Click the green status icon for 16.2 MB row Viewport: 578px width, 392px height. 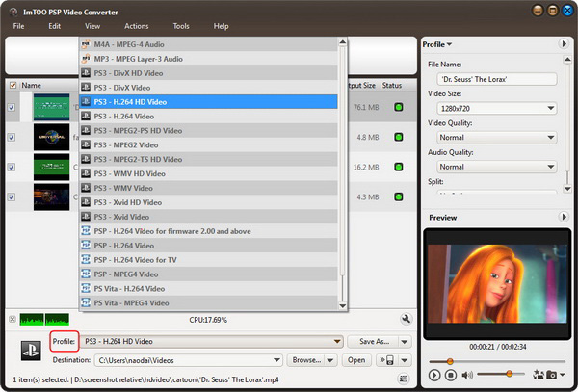(x=399, y=167)
